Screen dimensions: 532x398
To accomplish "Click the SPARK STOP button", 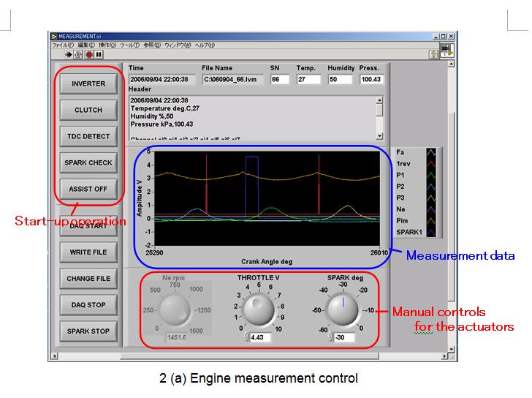I will [88, 331].
